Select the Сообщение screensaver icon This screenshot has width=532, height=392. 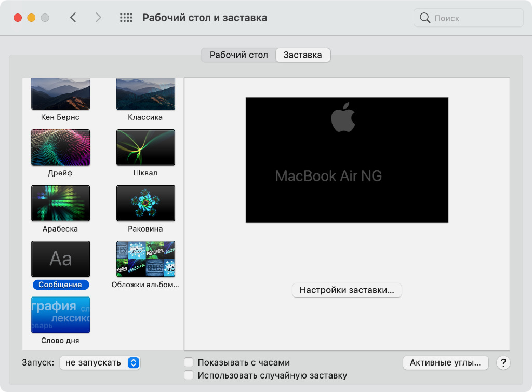tap(60, 259)
